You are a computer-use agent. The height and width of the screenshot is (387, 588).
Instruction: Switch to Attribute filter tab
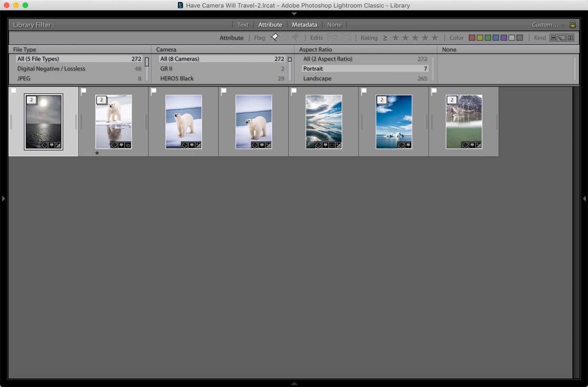pos(270,25)
